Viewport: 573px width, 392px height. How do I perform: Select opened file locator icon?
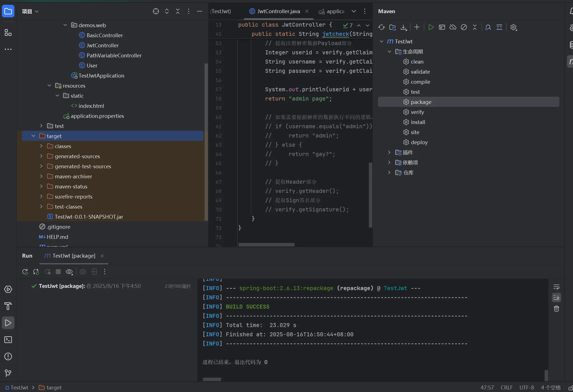[x=156, y=11]
